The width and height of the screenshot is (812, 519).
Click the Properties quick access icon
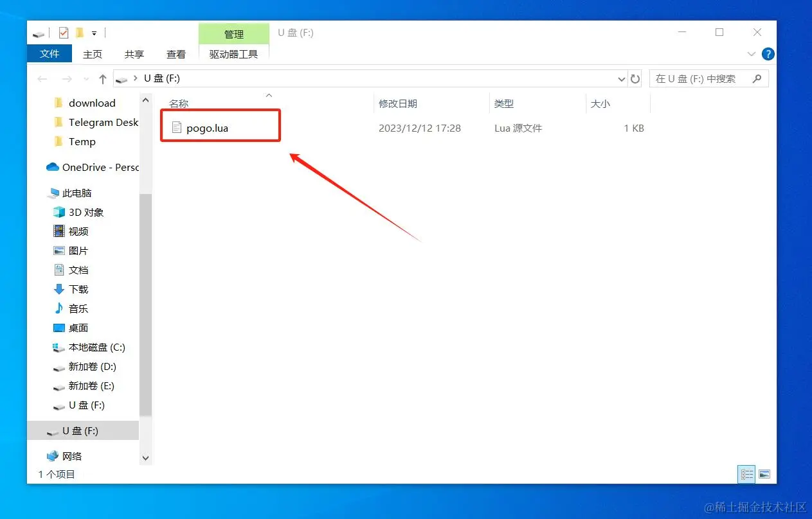(63, 33)
